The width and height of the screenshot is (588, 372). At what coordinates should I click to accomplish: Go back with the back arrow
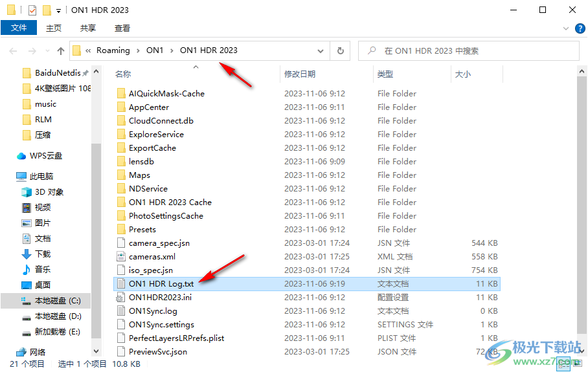coord(13,51)
